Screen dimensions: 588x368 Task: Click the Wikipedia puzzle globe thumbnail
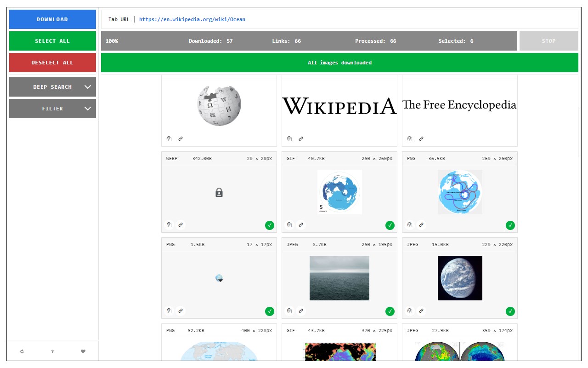click(x=219, y=105)
